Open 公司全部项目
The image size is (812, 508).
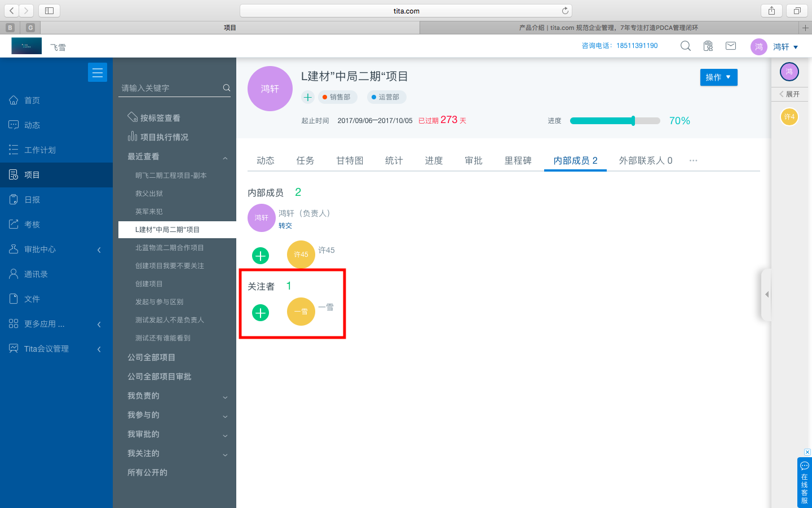coord(151,357)
